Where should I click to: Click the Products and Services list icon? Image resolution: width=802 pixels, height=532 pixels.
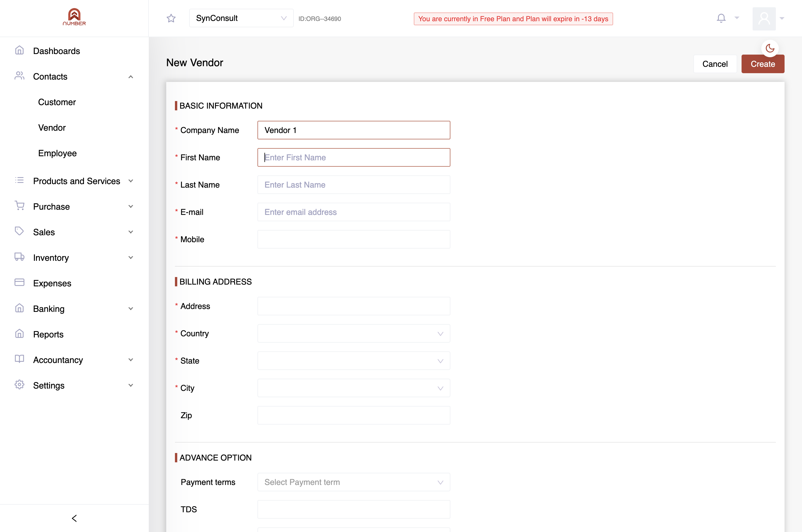click(19, 181)
